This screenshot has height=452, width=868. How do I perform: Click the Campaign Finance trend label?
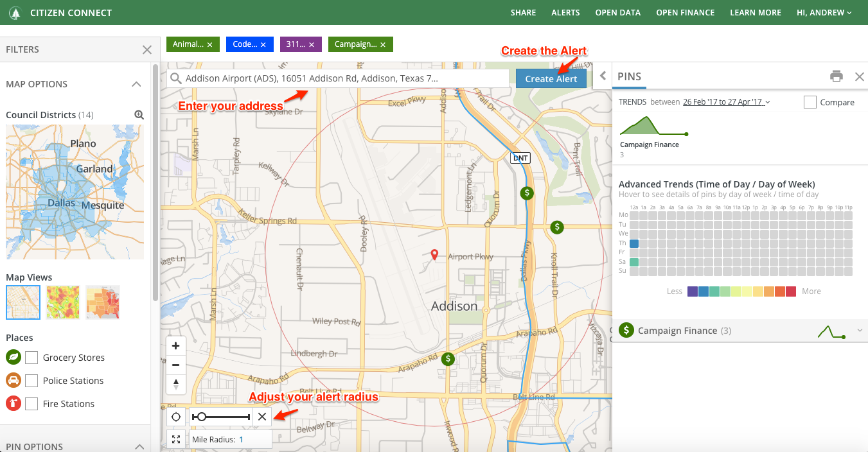click(x=650, y=144)
